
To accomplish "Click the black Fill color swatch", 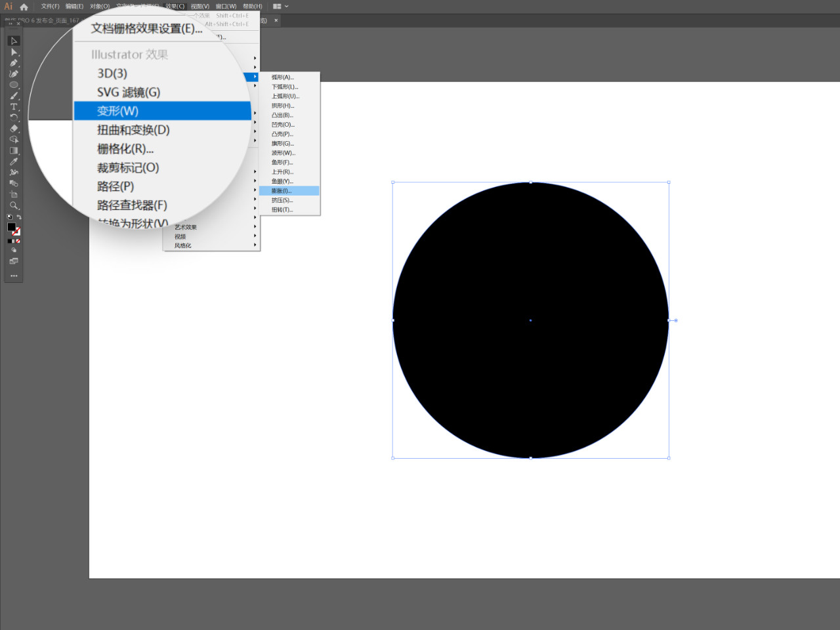I will pos(11,227).
